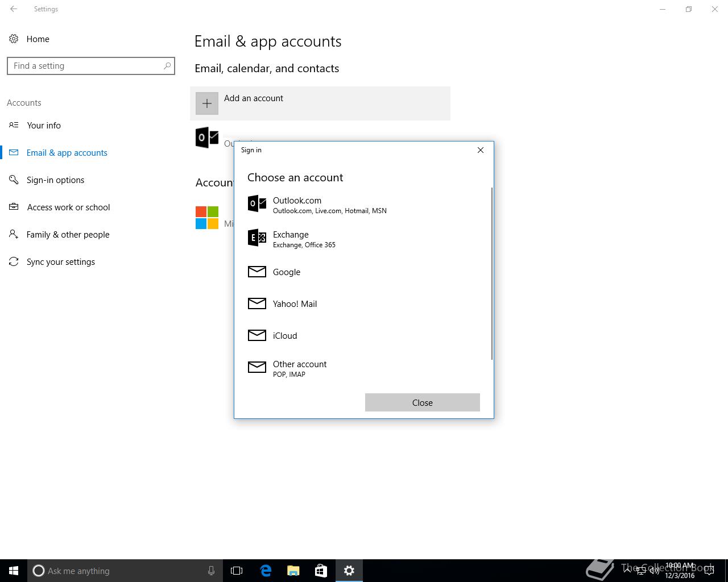
Task: Select Google account option
Action: [x=364, y=272]
